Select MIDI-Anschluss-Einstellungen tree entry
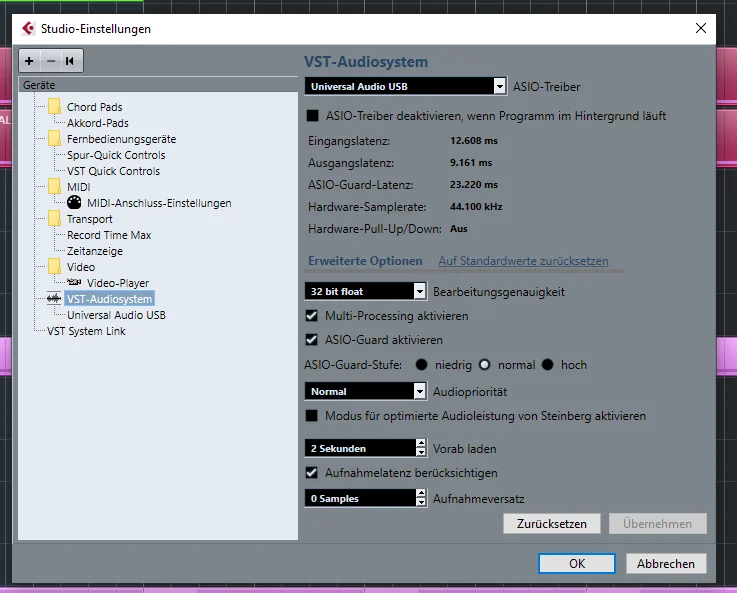 point(159,203)
